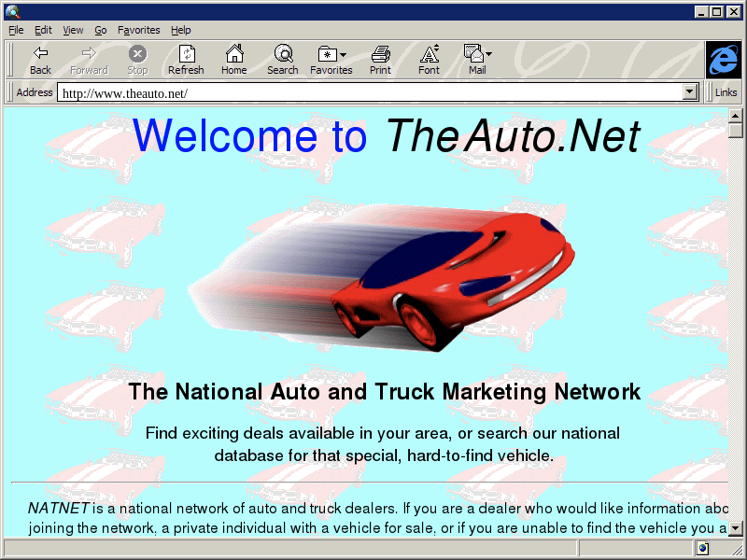Open the Go menu
This screenshot has height=560, width=747.
tap(101, 30)
